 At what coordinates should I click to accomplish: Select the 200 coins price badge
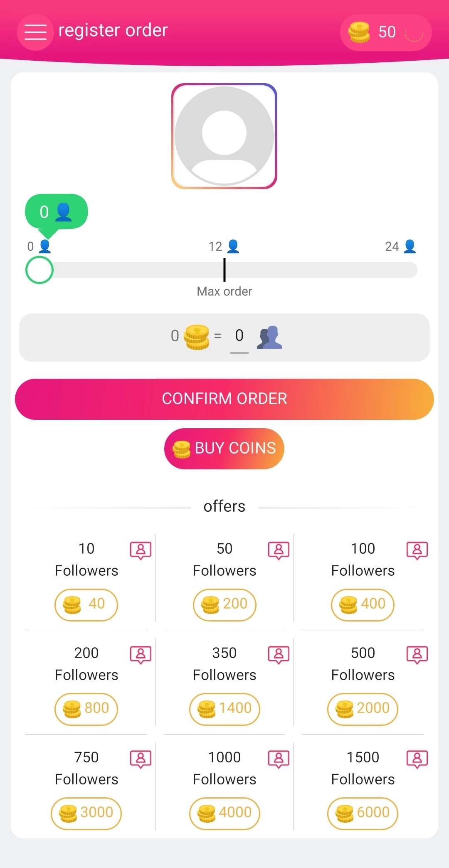click(x=224, y=605)
